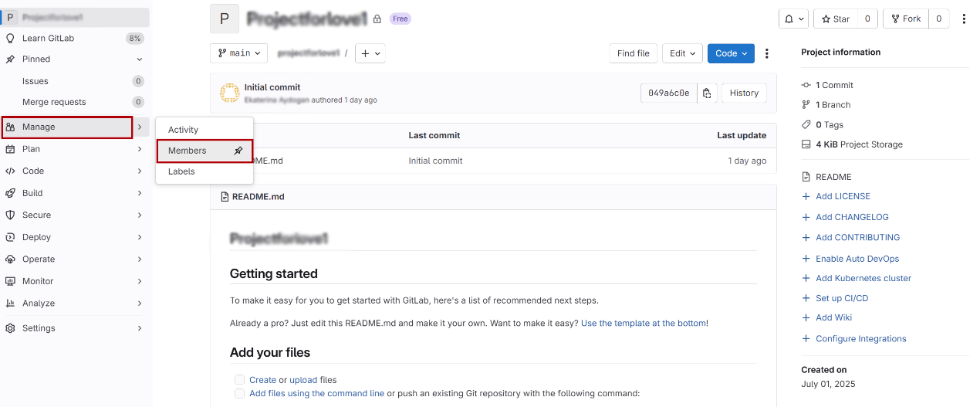Click 'Use the template at the bottom' link
The height and width of the screenshot is (407, 980).
tap(644, 323)
